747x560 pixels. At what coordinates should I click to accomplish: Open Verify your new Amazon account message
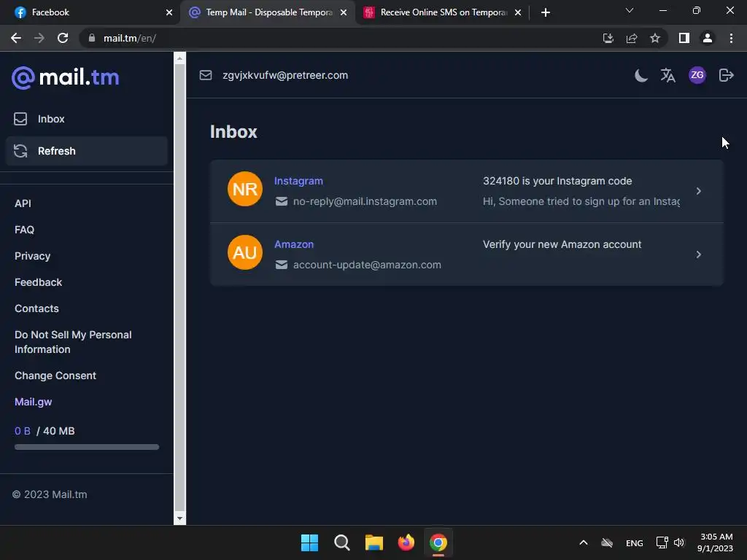tap(562, 244)
